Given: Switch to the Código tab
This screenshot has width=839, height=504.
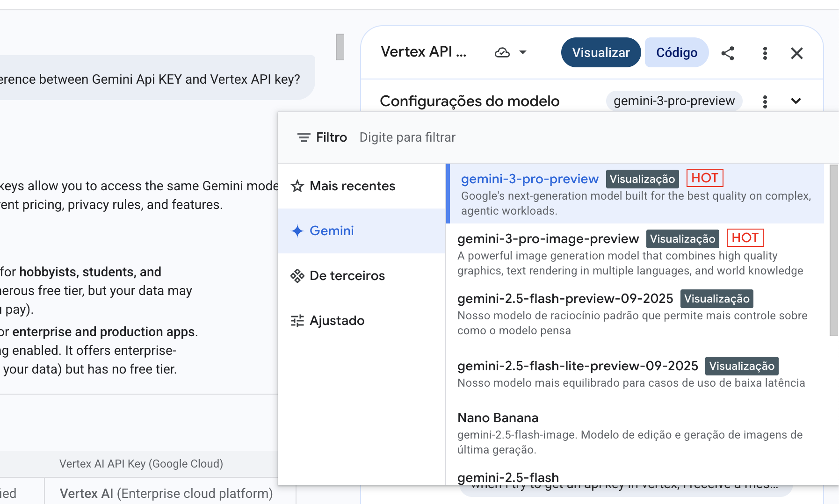Looking at the screenshot, I should (x=676, y=52).
